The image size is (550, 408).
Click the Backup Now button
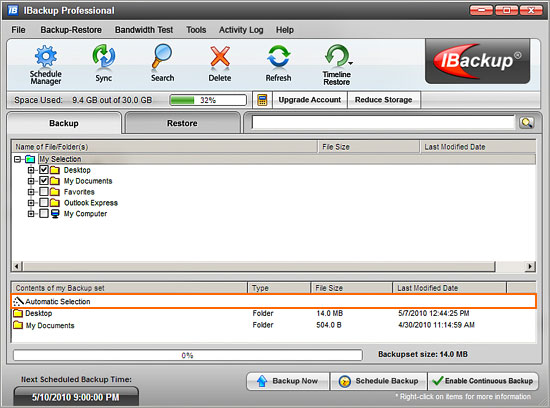coord(288,381)
